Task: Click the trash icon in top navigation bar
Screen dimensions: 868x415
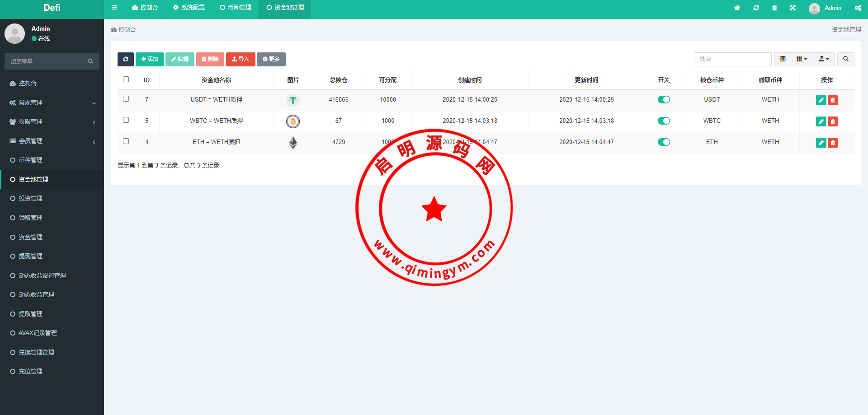Action: coord(774,8)
